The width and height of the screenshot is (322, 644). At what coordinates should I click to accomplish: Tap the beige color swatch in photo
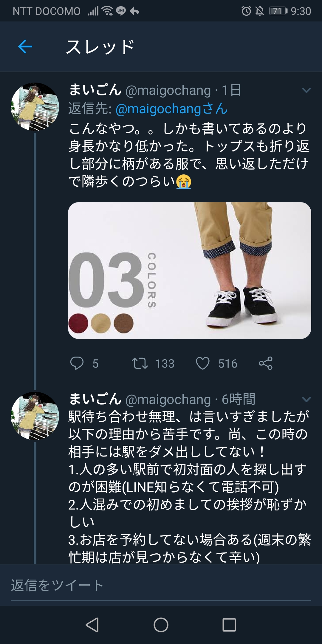(x=101, y=323)
